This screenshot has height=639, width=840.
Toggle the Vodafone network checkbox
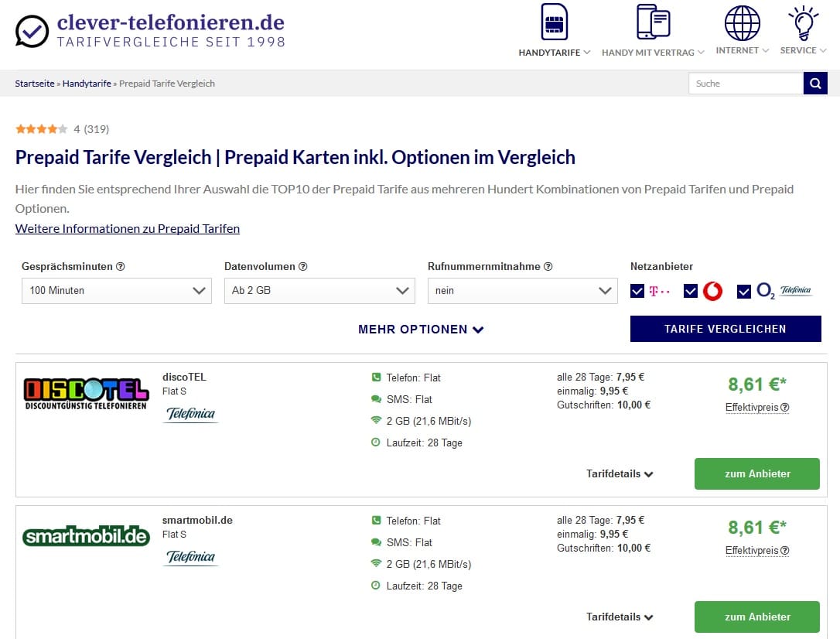tap(691, 292)
